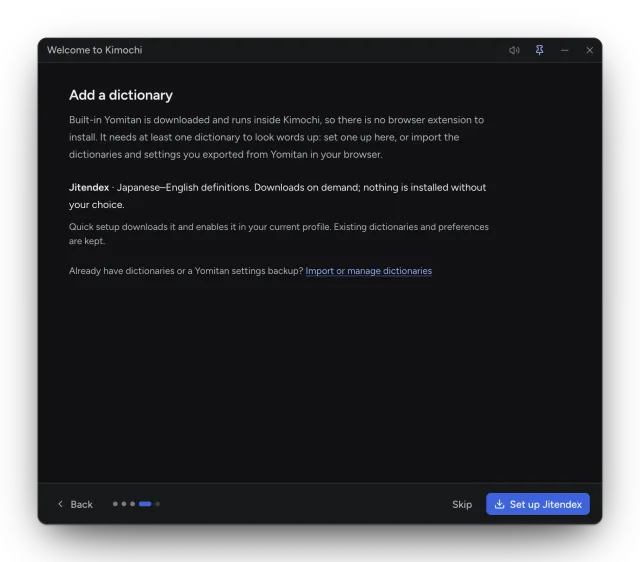Click the 'Quick setup downloads it' paragraph
Image resolution: width=640 pixels, height=562 pixels.
279,234
